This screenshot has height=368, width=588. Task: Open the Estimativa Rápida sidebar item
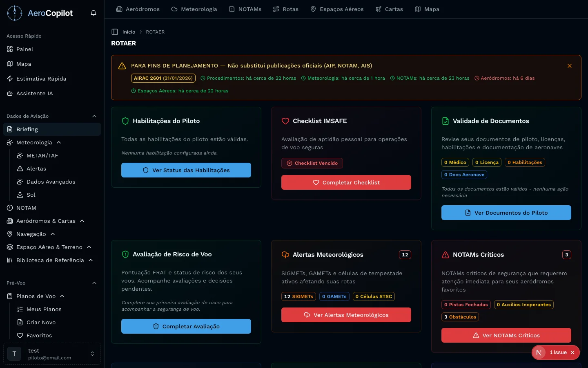[x=41, y=79]
